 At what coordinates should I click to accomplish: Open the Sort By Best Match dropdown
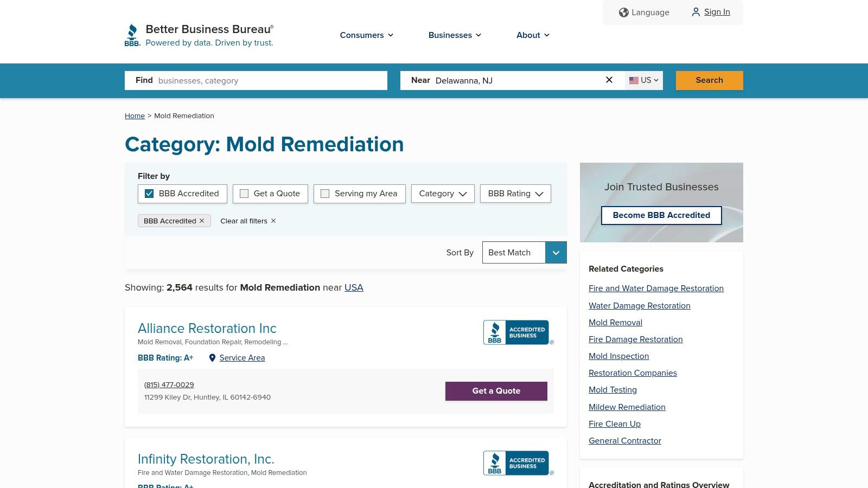524,253
